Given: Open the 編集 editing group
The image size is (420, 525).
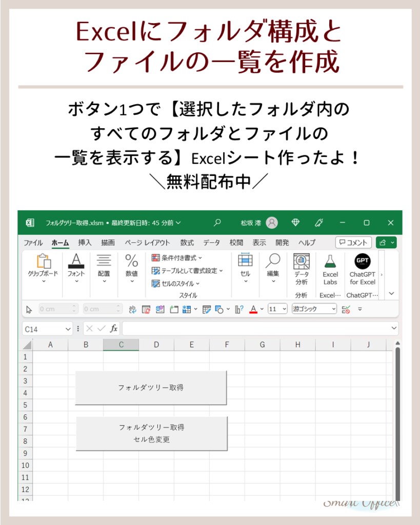Looking at the screenshot, I should point(273,269).
